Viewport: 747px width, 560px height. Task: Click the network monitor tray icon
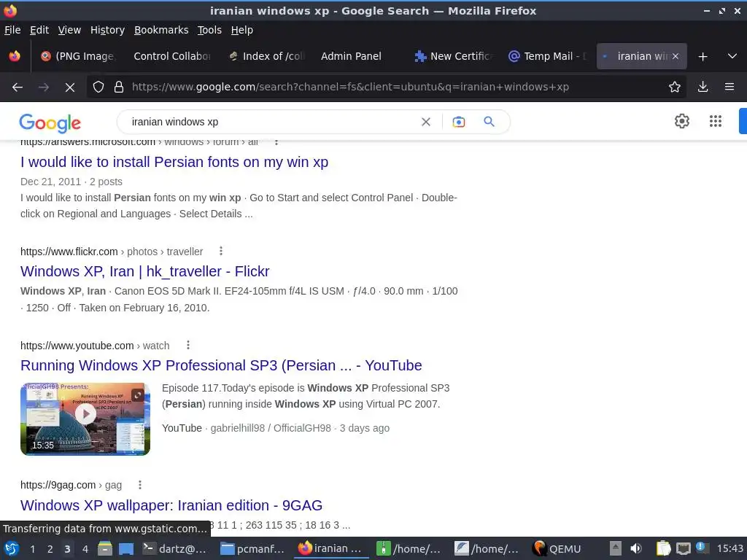click(683, 548)
